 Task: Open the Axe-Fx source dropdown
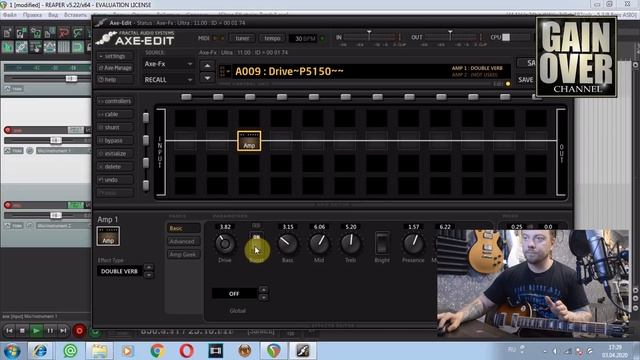click(168, 64)
